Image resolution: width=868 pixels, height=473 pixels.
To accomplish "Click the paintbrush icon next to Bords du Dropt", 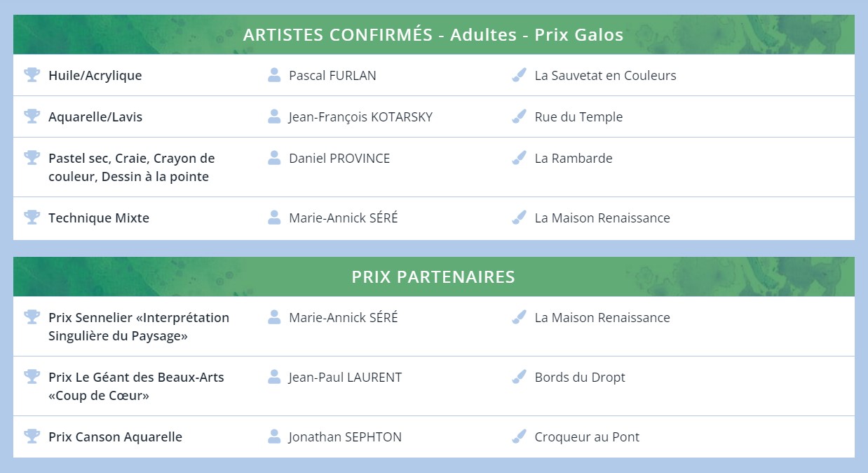I will pos(519,377).
